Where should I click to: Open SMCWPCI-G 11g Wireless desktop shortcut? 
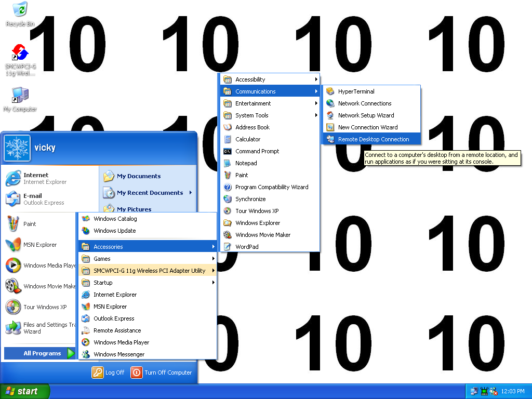(20, 60)
